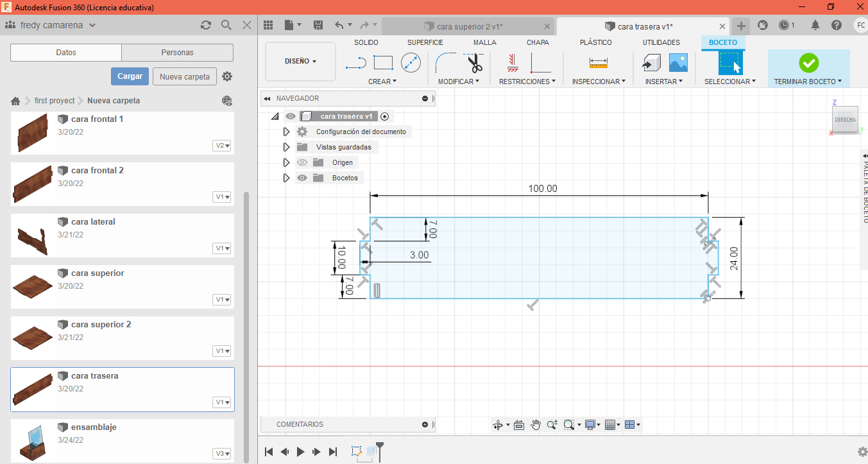
Task: Switch to the MALLA ribbon tab
Action: (x=485, y=42)
